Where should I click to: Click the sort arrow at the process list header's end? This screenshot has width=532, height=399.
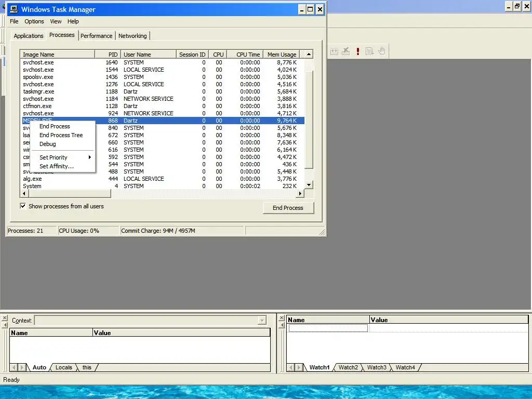pos(309,54)
